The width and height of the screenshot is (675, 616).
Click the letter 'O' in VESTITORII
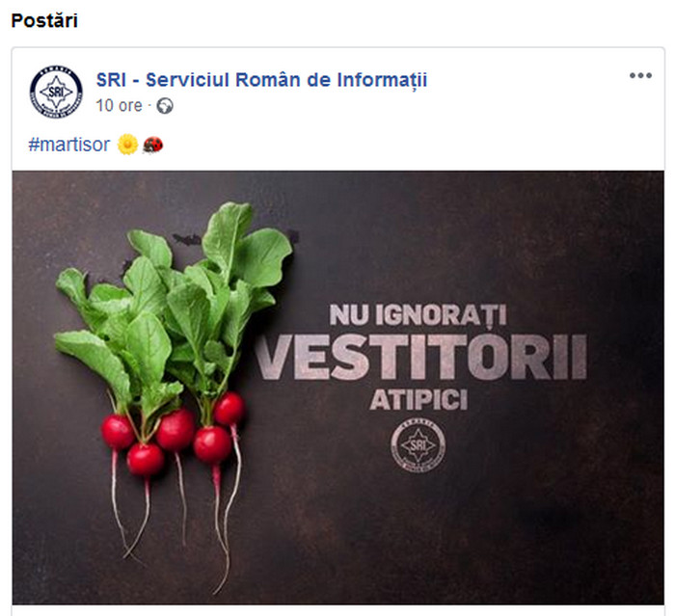pos(488,357)
